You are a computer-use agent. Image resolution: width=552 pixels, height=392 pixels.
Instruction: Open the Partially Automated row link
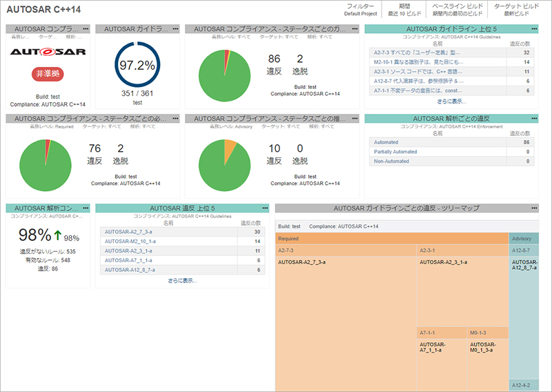point(395,152)
